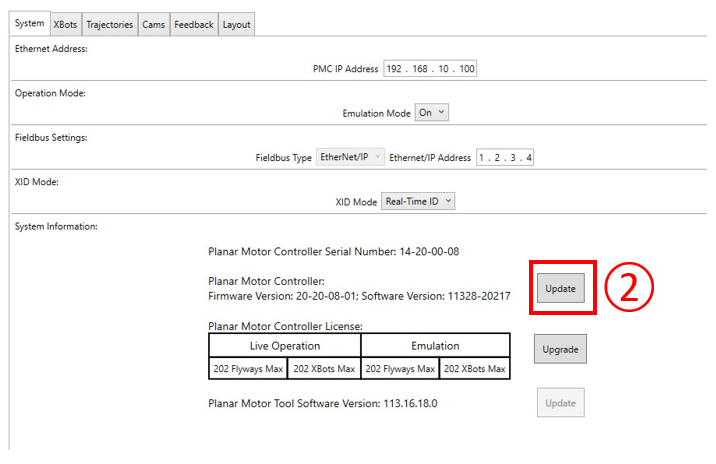
Task: Select the Cams tab
Action: coord(153,24)
